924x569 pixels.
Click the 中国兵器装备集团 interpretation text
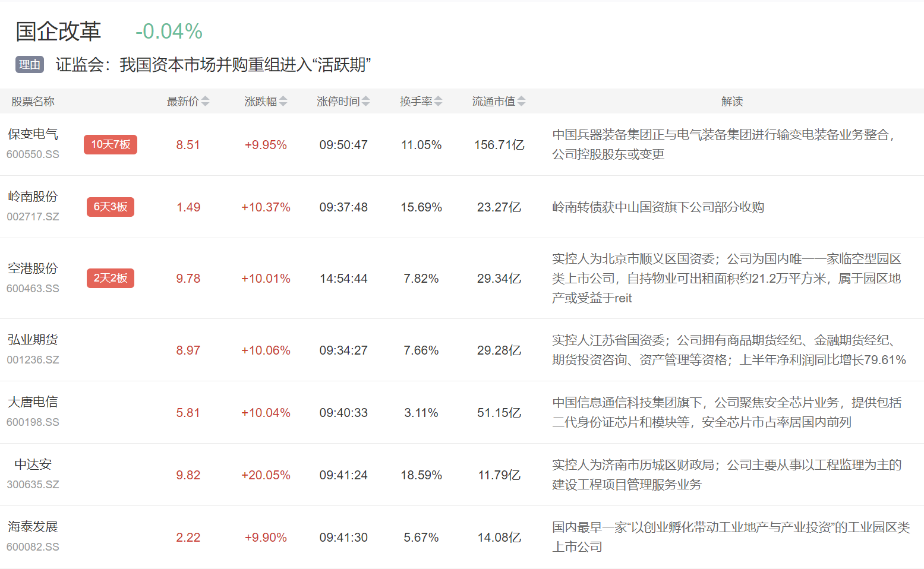(724, 144)
